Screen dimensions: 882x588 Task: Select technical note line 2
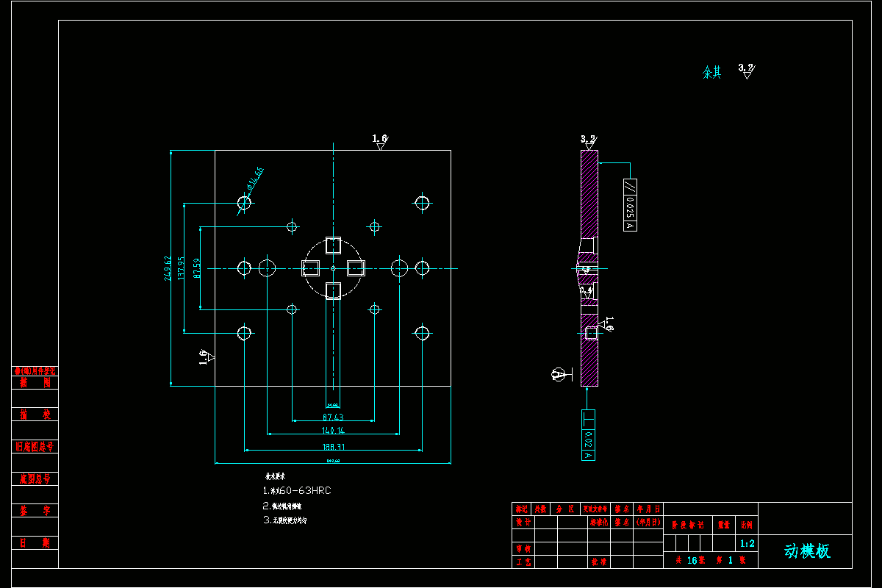(282, 506)
